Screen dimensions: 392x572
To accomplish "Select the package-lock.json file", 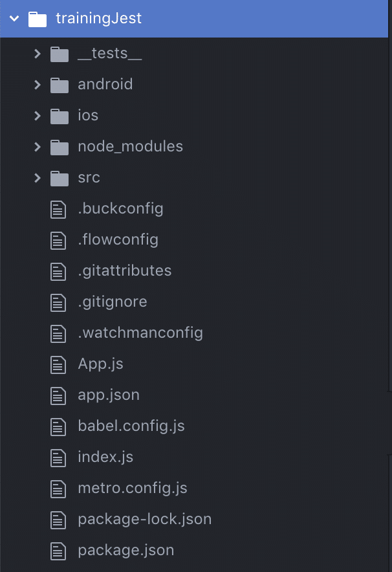I will 144,520.
